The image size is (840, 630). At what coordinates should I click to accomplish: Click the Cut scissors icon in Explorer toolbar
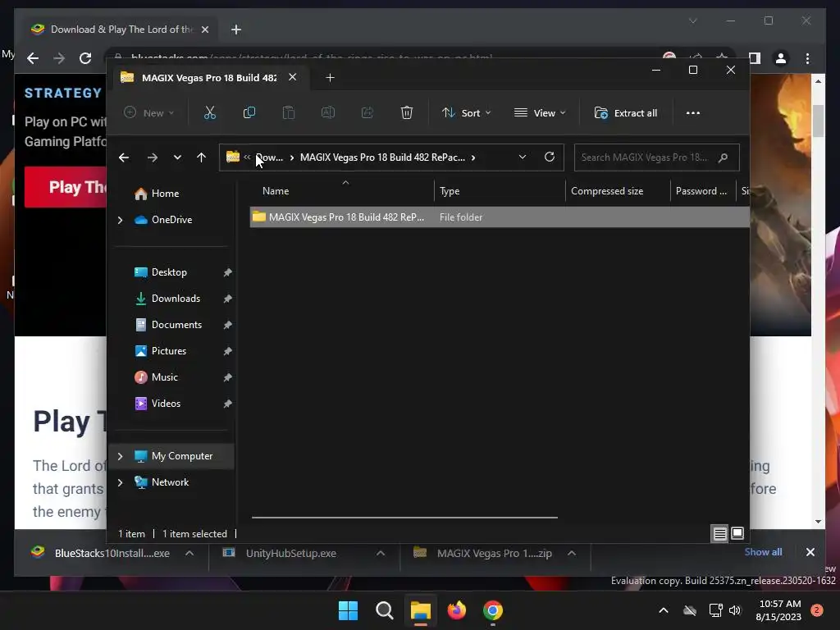tap(209, 113)
